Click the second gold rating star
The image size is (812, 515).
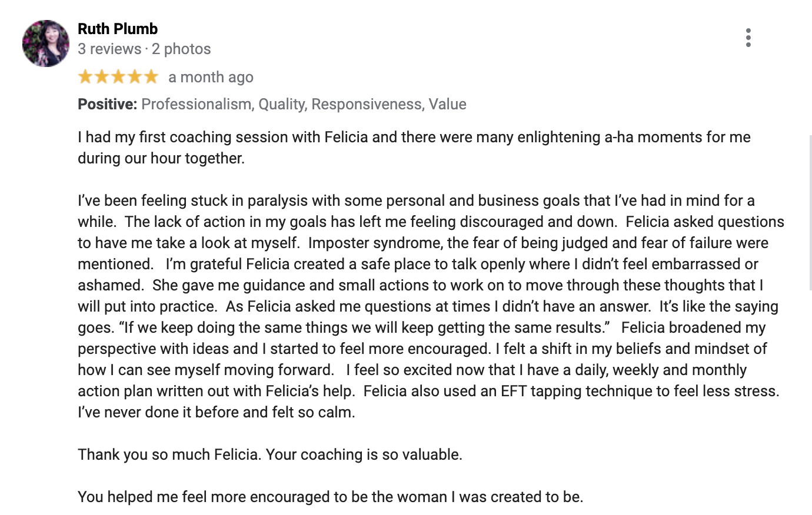[102, 76]
